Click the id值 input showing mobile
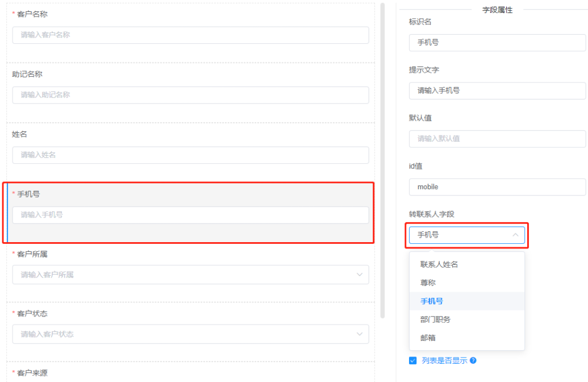Screen dimensions: 588x382 pos(497,186)
